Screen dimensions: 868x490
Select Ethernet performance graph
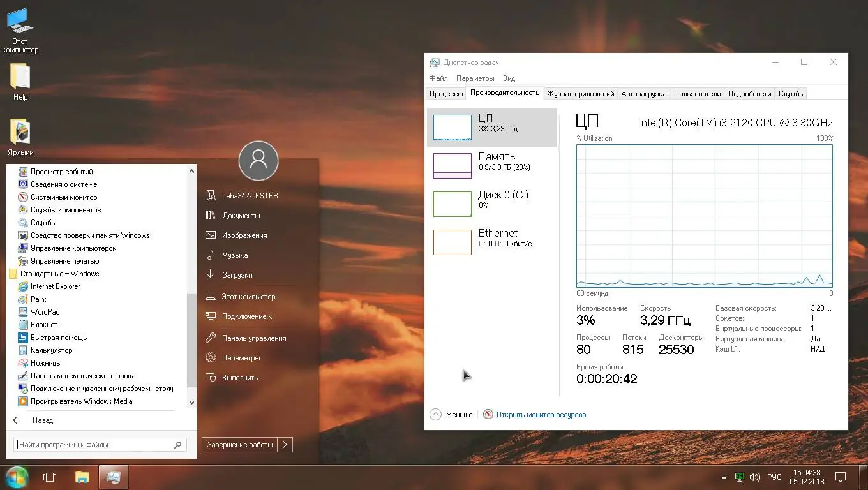pyautogui.click(x=492, y=242)
